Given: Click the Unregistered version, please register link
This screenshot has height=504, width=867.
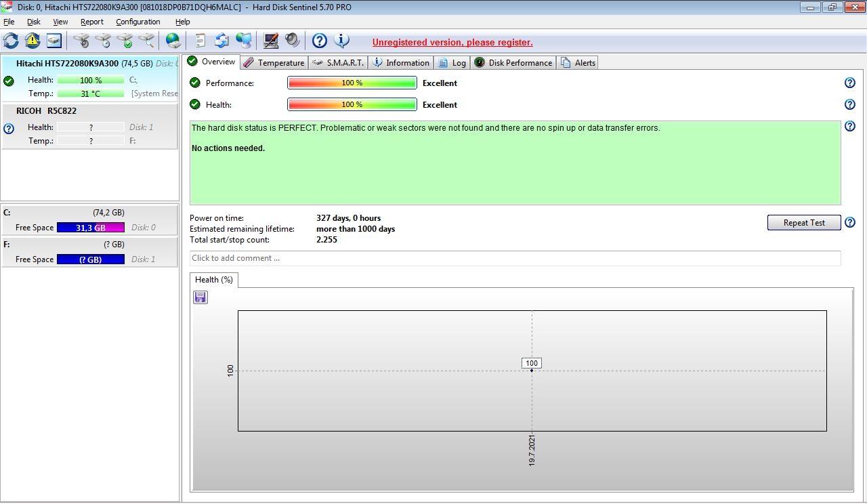Looking at the screenshot, I should (x=452, y=42).
